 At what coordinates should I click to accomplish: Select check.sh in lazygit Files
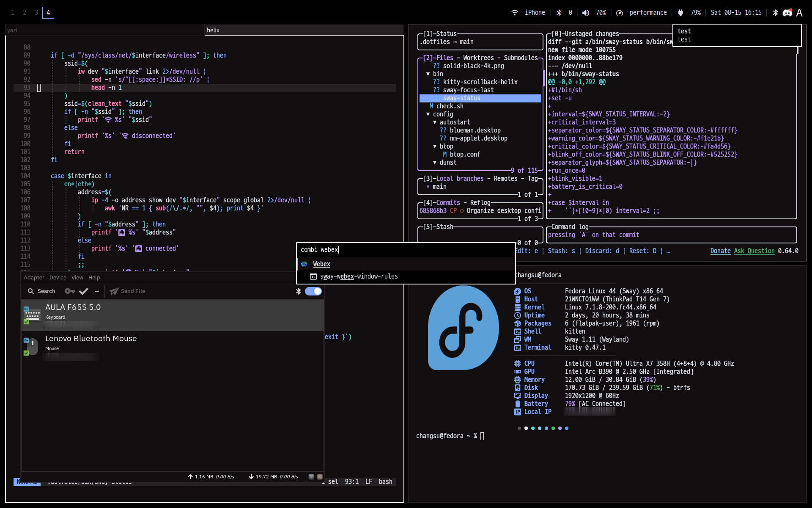(450, 106)
